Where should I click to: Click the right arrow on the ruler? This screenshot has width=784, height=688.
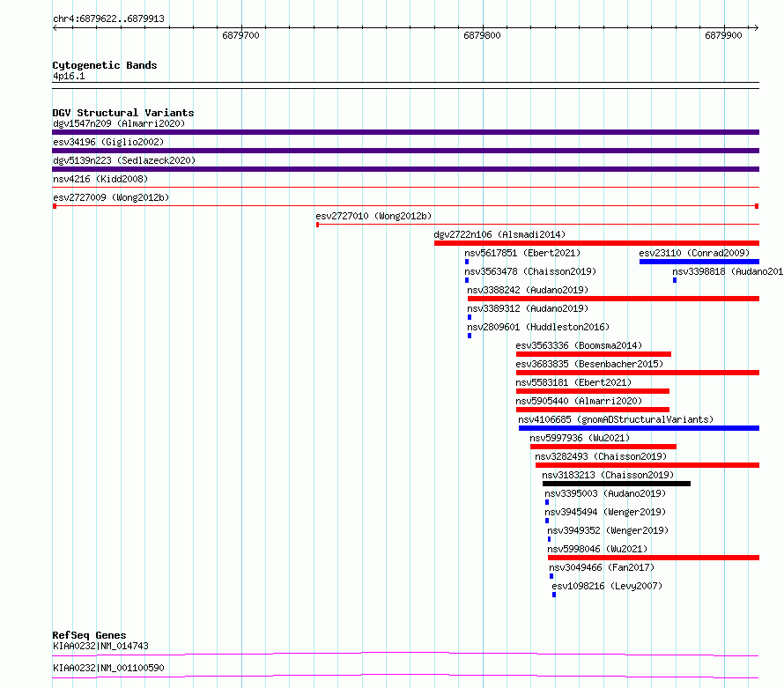757,27
